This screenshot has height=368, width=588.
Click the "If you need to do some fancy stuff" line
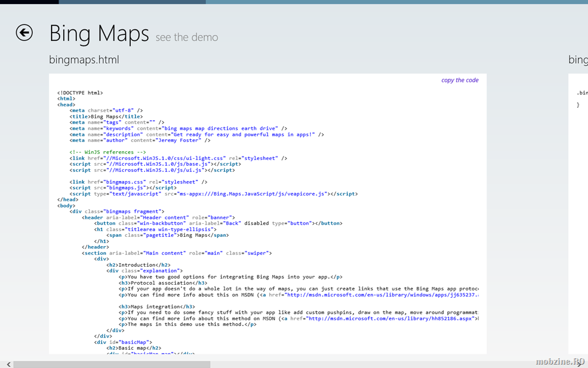pos(299,312)
